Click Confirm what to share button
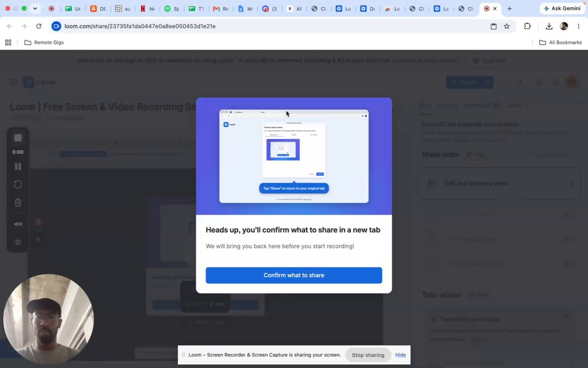Screen dimensions: 588x368 pyautogui.click(x=293, y=275)
